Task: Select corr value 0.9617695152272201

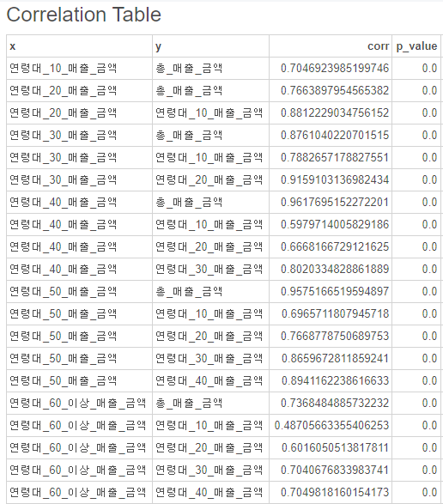Action: [335, 203]
